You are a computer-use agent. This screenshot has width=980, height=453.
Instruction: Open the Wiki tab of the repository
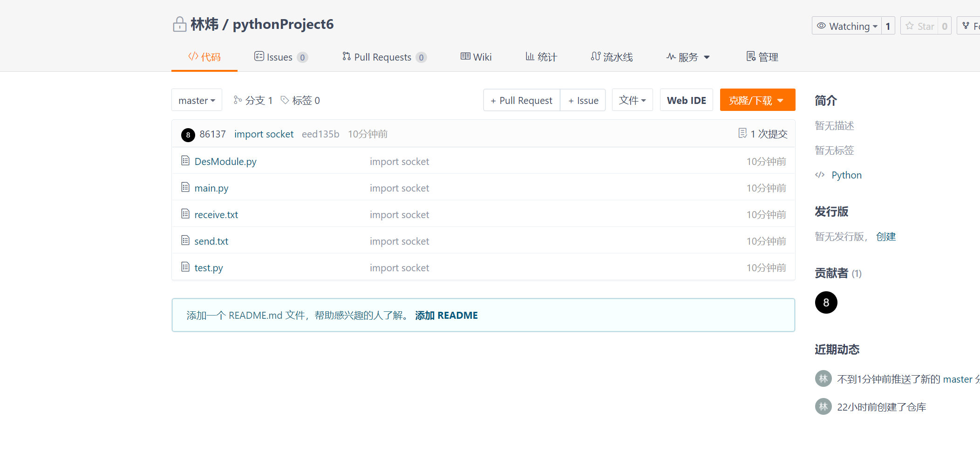point(476,56)
